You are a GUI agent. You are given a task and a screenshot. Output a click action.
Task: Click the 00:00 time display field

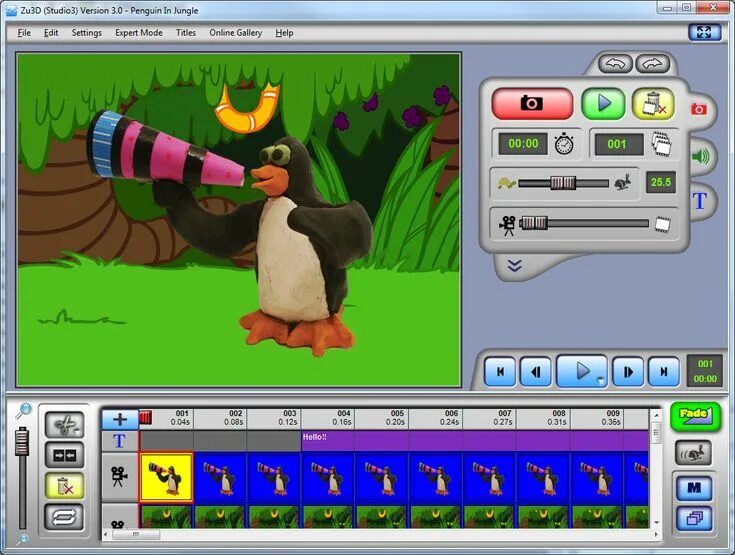pyautogui.click(x=523, y=143)
